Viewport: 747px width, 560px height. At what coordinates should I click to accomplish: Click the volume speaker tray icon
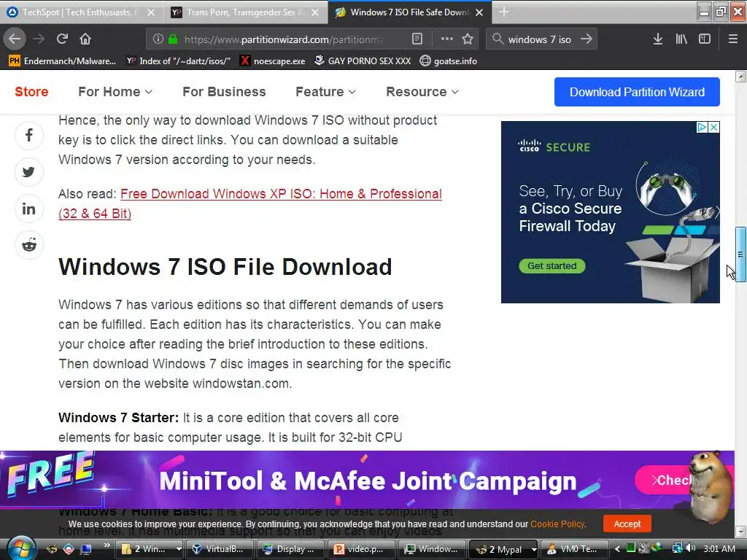[x=691, y=548]
